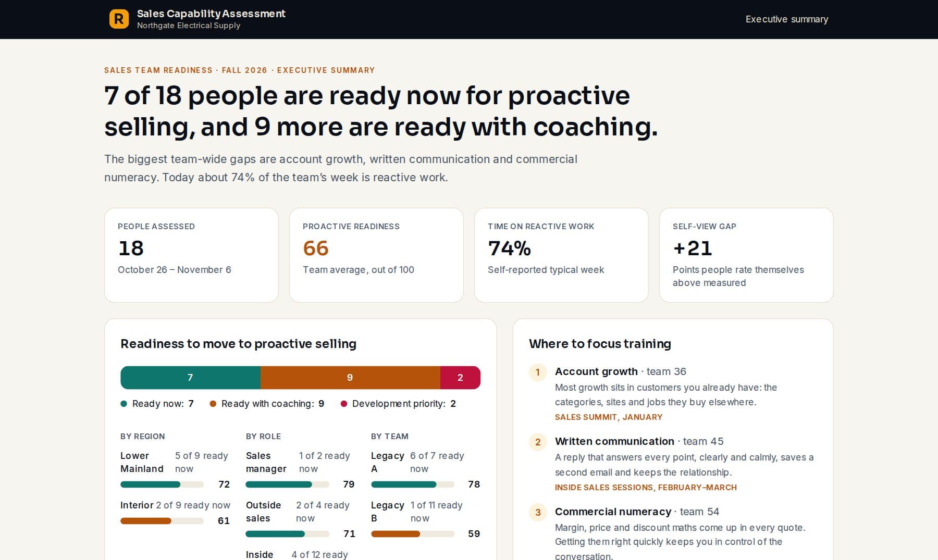This screenshot has width=938, height=560.
Task: Click the "6 of 7 ready now" text
Action: [x=437, y=462]
